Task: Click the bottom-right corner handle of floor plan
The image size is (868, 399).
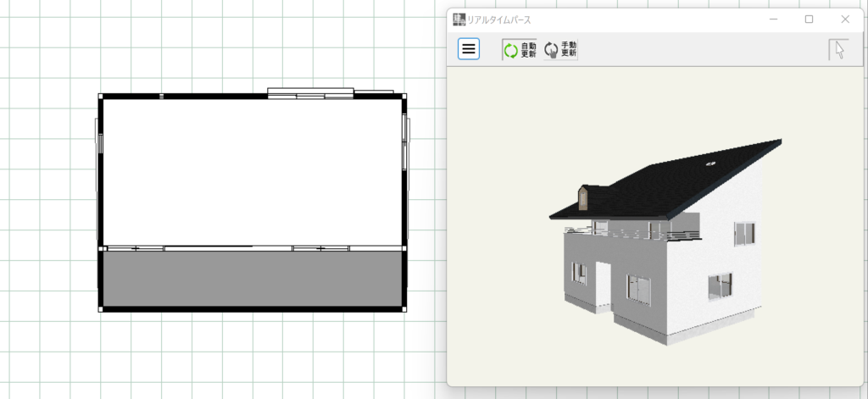Action: pos(404,309)
